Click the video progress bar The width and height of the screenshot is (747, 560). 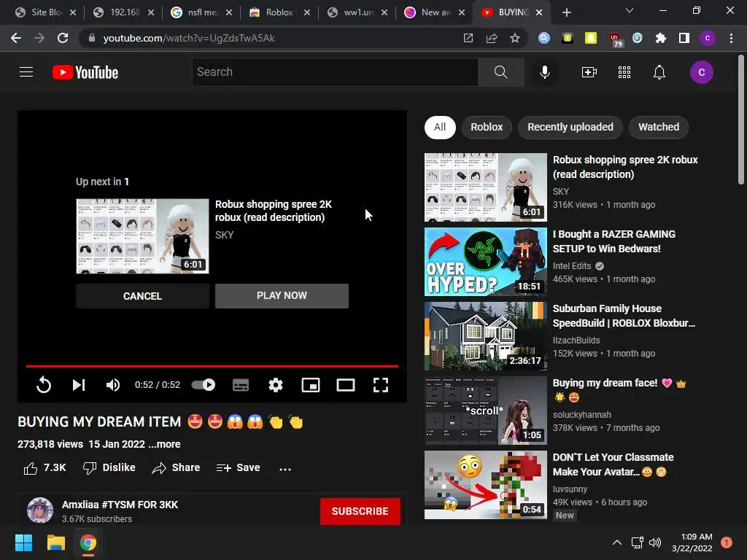click(212, 366)
